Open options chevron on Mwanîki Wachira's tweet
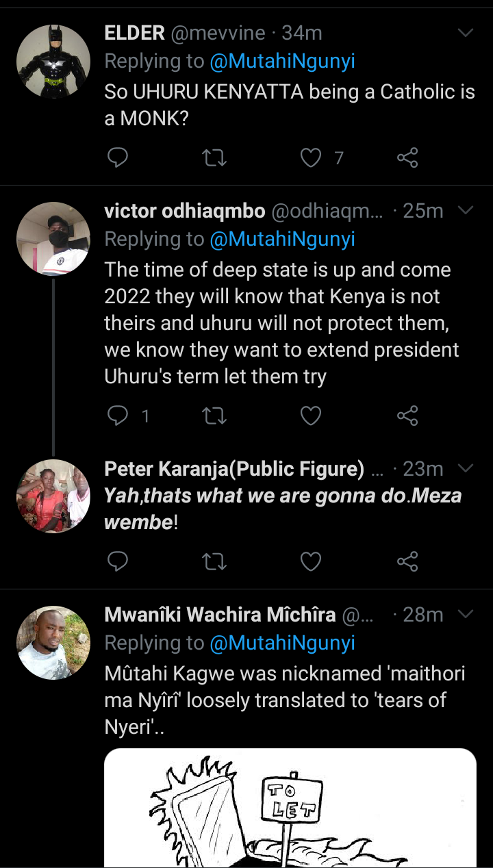The height and width of the screenshot is (868, 493). 466,614
